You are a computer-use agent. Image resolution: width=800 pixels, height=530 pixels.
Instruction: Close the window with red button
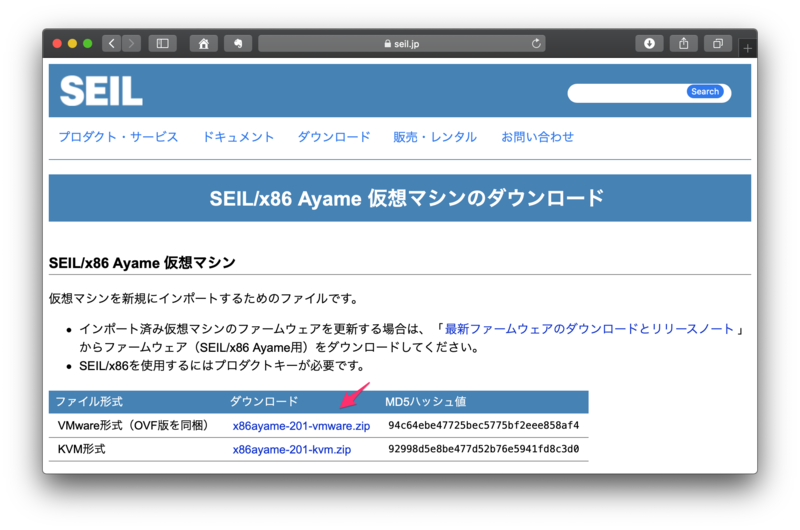tap(57, 44)
